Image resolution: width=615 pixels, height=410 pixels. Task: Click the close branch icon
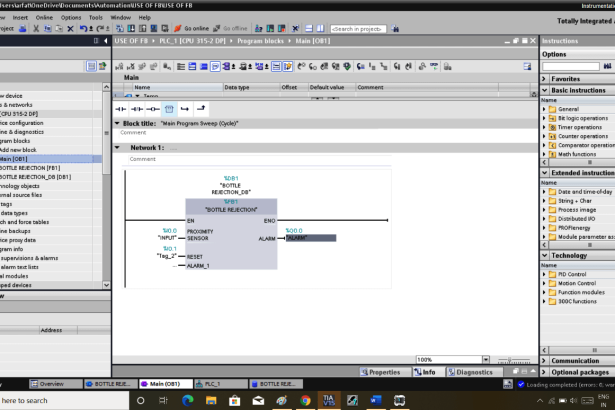coord(201,108)
